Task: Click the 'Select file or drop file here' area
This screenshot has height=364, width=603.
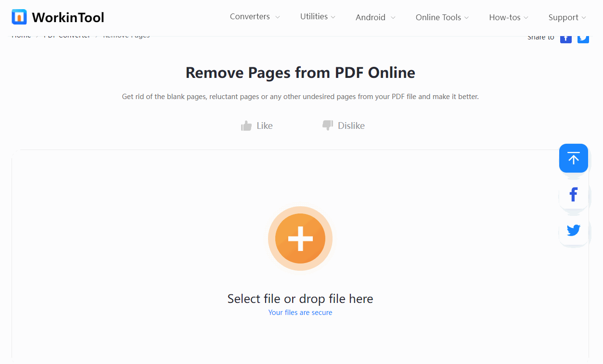Action: [x=300, y=298]
